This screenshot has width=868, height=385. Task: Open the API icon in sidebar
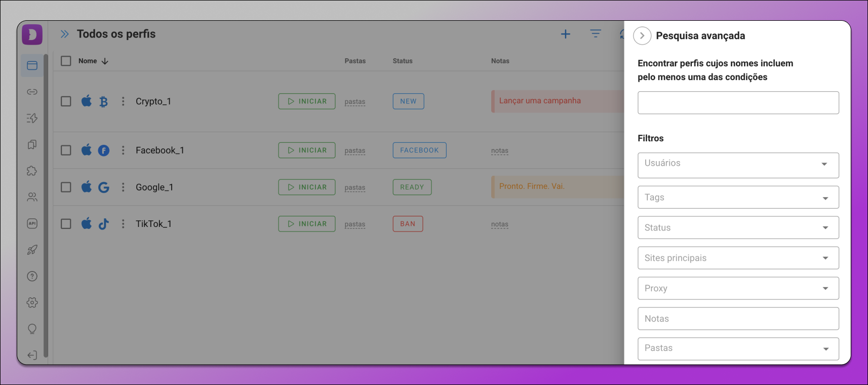click(32, 223)
